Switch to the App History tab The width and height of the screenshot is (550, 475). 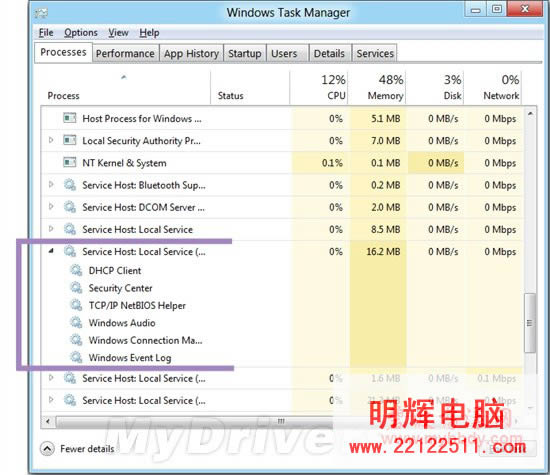coord(192,53)
